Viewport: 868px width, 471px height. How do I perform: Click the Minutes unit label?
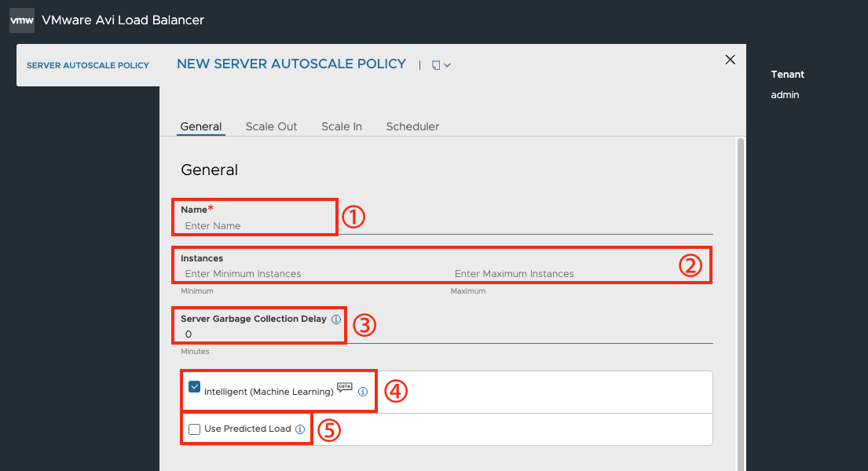[x=195, y=352]
